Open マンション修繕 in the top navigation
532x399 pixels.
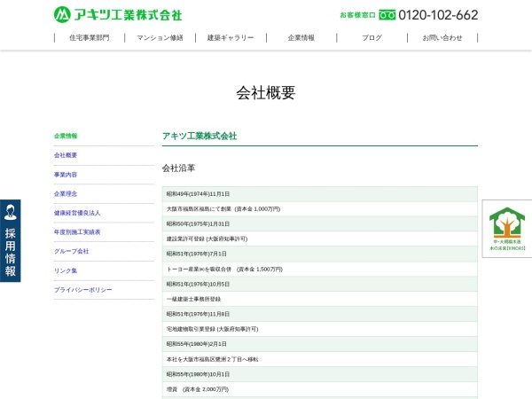(160, 37)
